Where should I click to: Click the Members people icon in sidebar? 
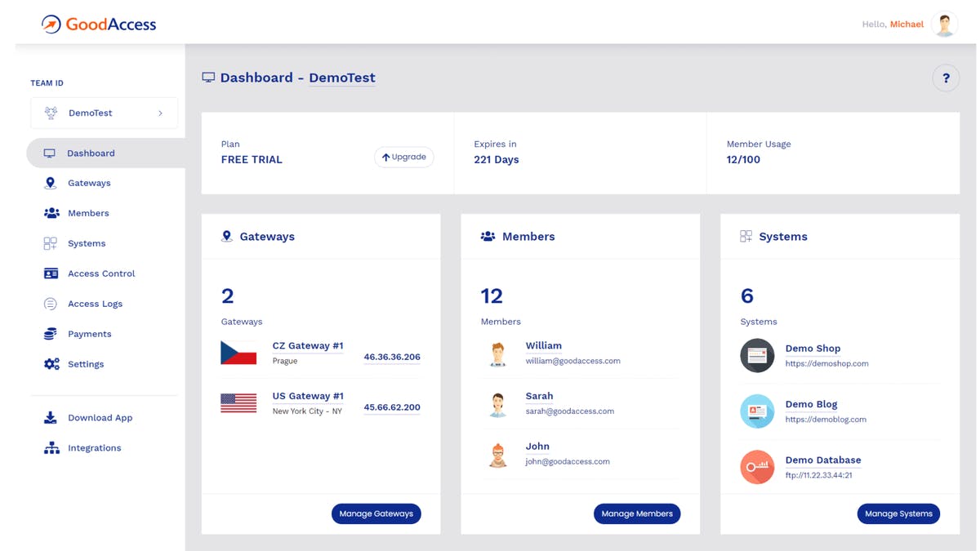click(51, 213)
